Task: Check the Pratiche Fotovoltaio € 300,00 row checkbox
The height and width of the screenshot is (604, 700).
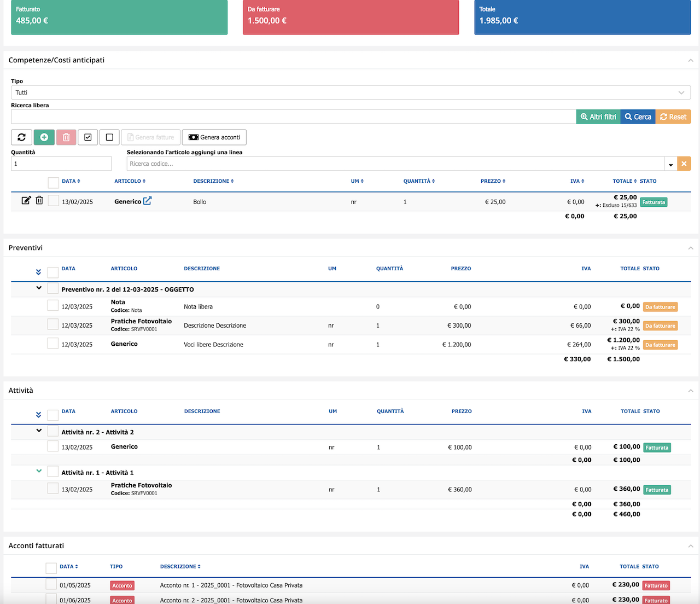Action: (53, 324)
